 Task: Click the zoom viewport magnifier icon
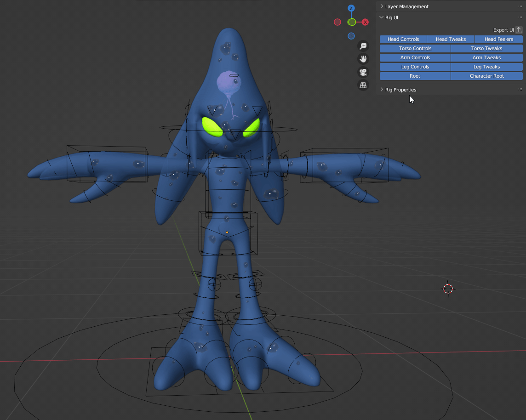pyautogui.click(x=363, y=46)
